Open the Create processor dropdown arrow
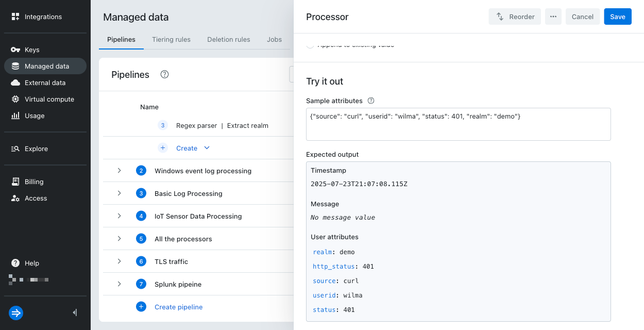This screenshot has width=644, height=330. 207,148
